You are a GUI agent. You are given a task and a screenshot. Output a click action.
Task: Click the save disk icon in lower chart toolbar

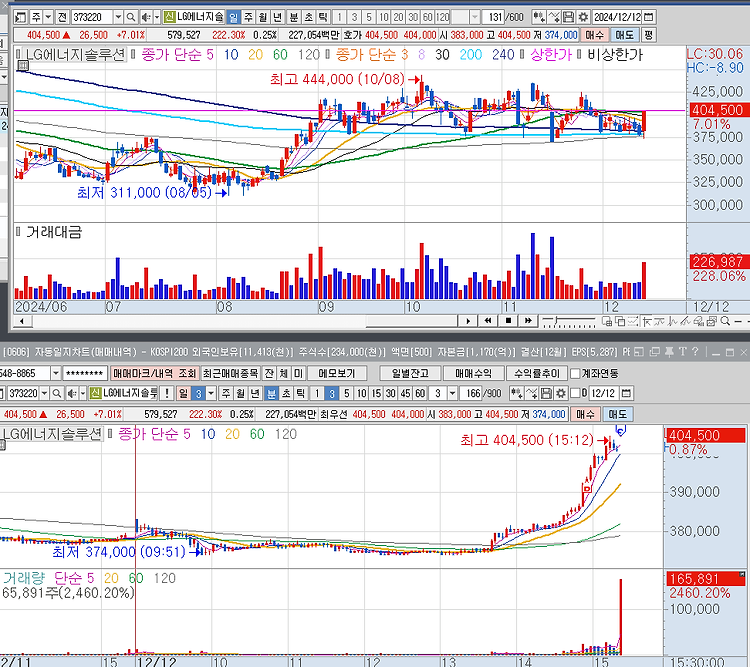tap(546, 393)
